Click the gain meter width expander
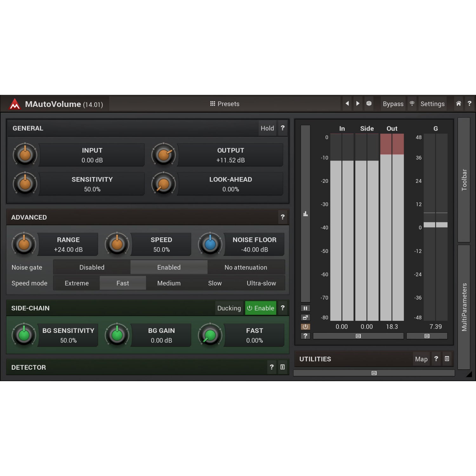The image size is (476, 476). [x=427, y=336]
